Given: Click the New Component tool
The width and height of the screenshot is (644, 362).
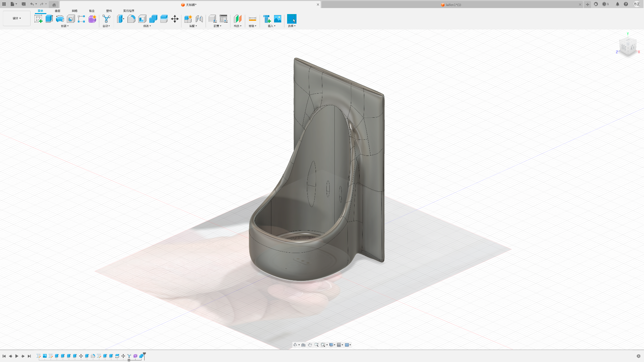Looking at the screenshot, I should (x=188, y=19).
